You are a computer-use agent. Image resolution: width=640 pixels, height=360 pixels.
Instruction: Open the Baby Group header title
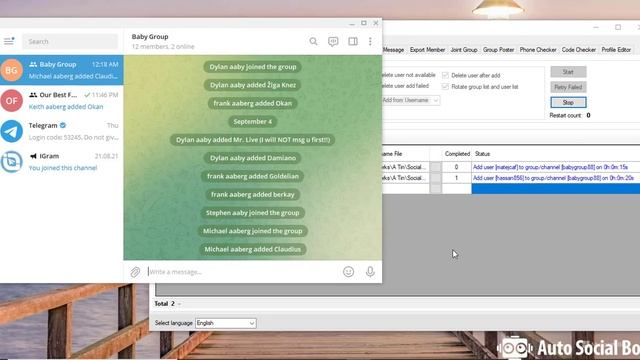(150, 36)
